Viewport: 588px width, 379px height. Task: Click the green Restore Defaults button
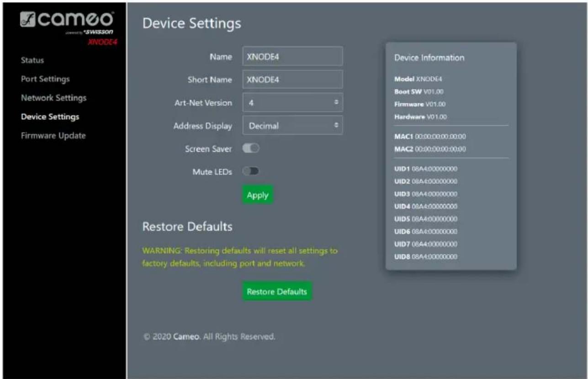[277, 291]
